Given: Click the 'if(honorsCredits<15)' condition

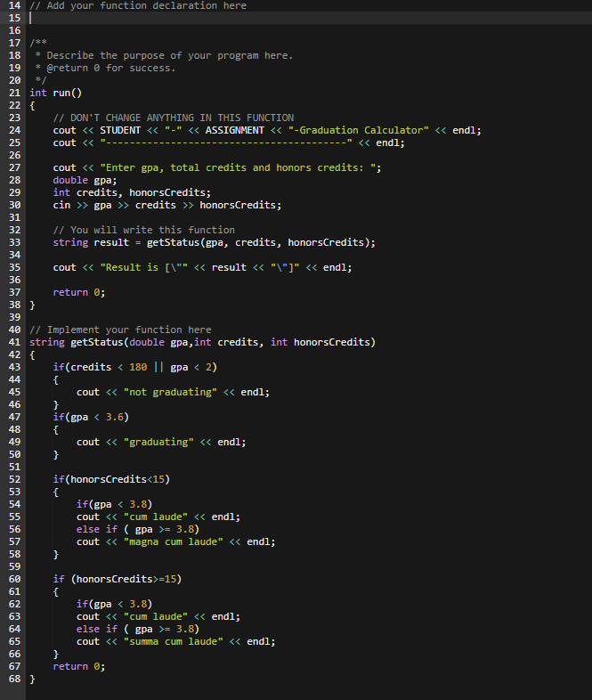Looking at the screenshot, I should click(111, 479).
